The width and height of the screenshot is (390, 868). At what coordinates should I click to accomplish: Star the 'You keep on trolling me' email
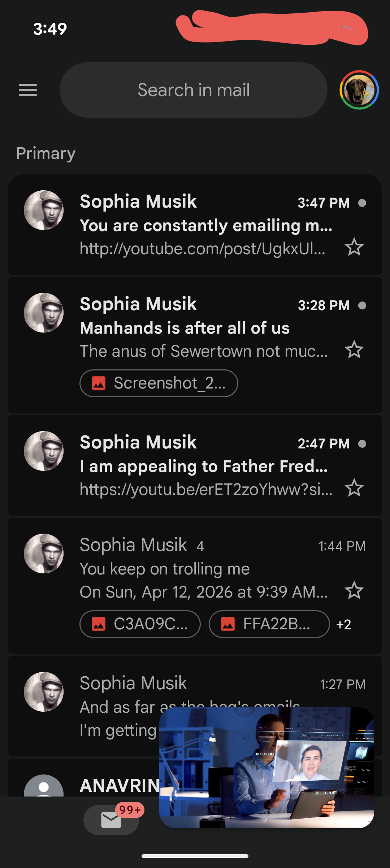(x=354, y=591)
